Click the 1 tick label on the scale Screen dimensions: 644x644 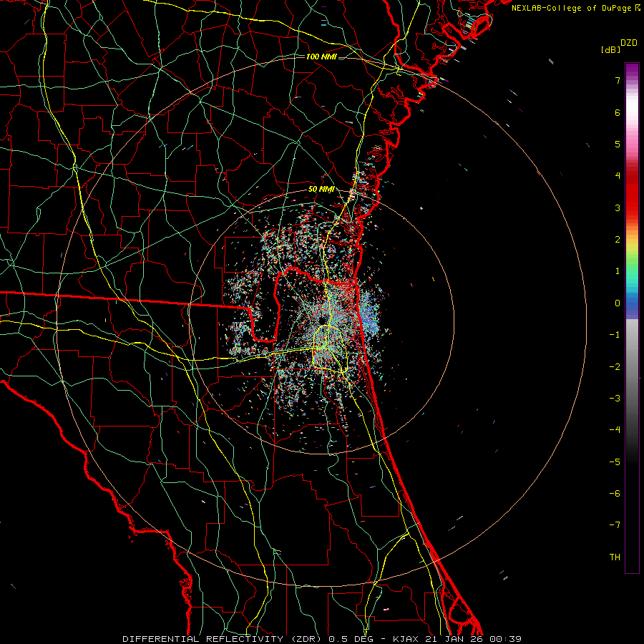618,271
